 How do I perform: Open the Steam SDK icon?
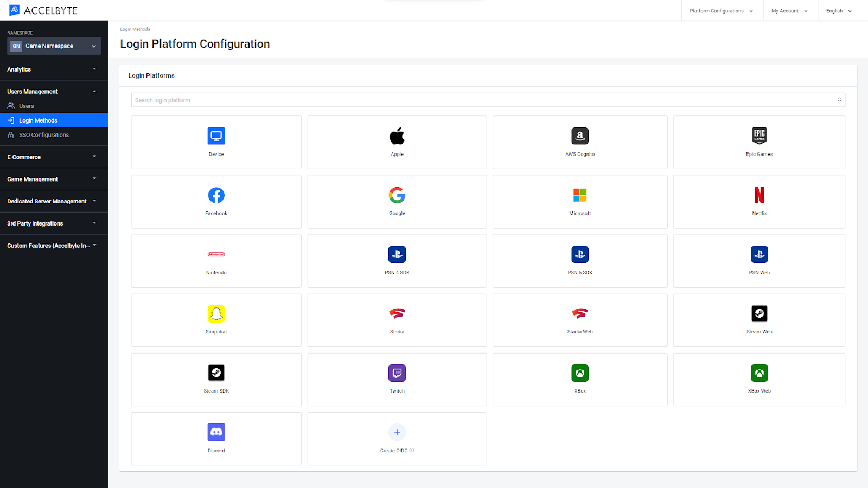tap(216, 373)
